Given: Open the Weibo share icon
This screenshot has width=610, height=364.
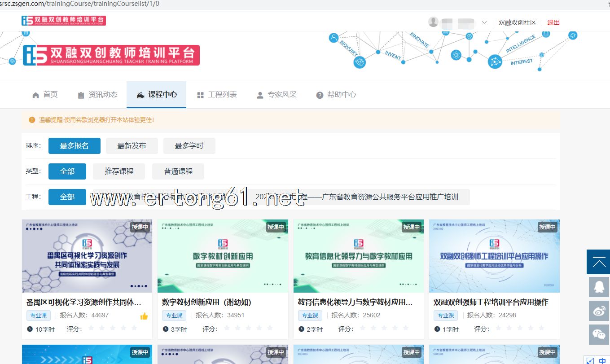Looking at the screenshot, I should pos(599,311).
